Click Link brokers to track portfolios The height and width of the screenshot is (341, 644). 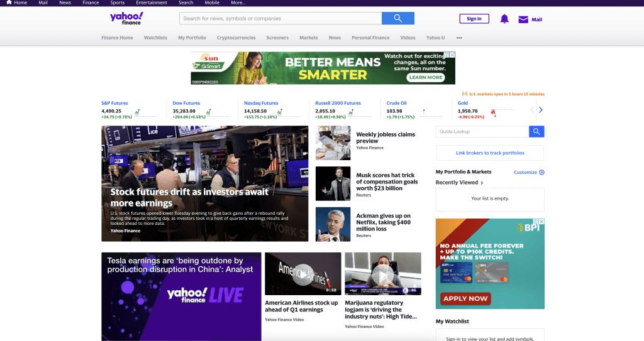point(490,153)
